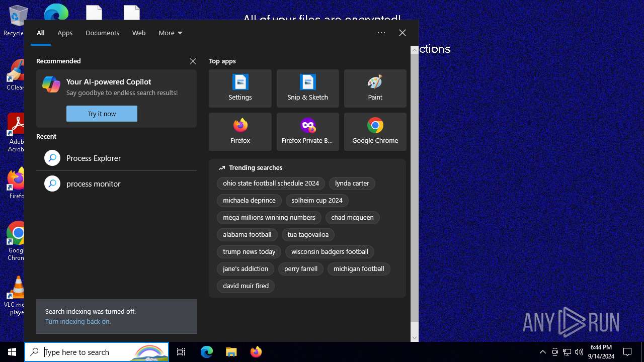Open the search options ellipsis menu
Viewport: 644px width, 362px height.
point(381,33)
